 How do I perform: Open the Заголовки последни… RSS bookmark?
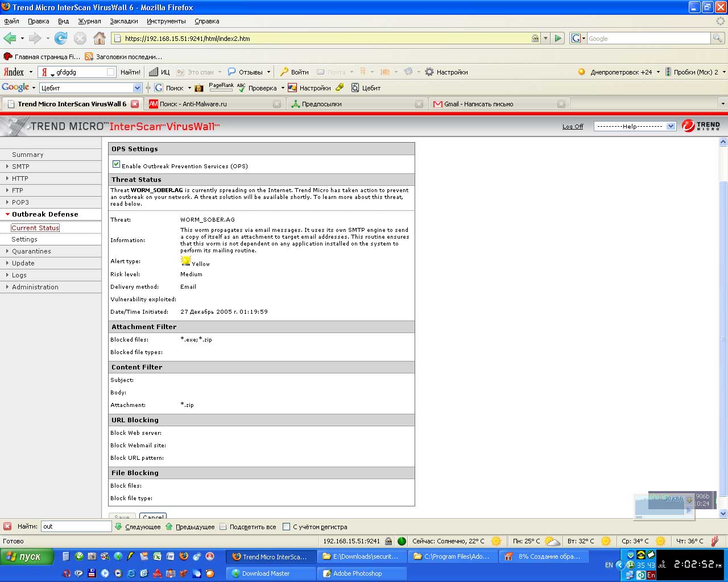pos(123,57)
